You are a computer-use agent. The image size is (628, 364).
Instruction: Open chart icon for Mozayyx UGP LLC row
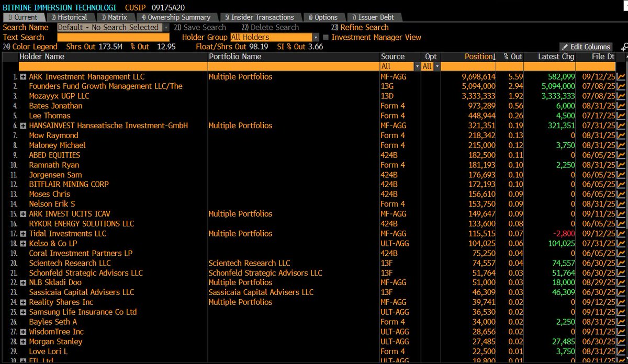pos(622,96)
